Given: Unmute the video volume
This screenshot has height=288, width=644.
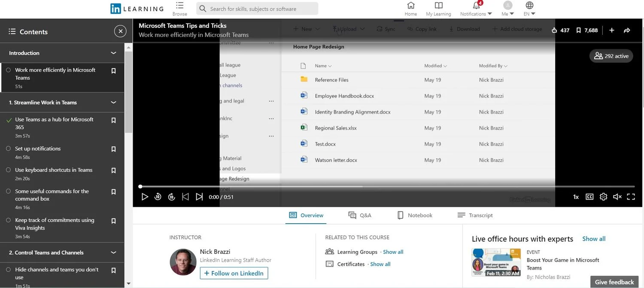Looking at the screenshot, I should click(x=617, y=197).
